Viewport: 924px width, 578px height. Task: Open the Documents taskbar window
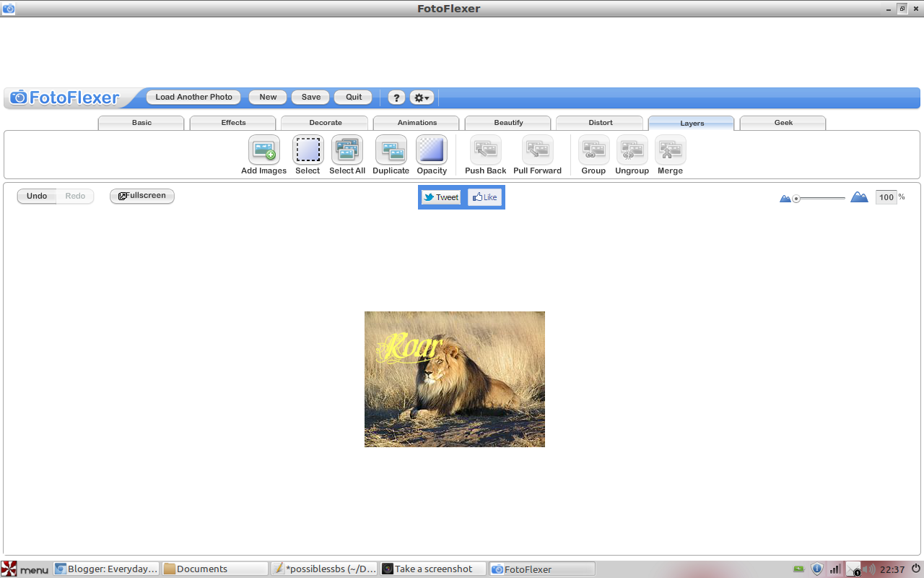click(214, 569)
